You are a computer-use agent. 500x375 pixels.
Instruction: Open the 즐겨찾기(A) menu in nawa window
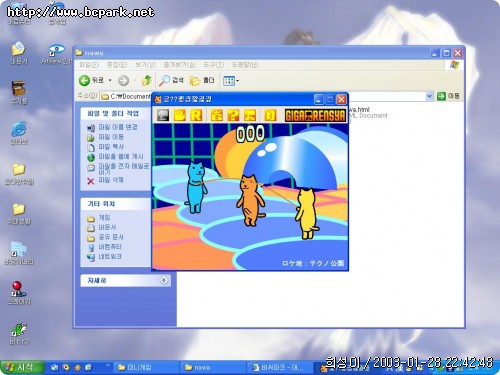pyautogui.click(x=179, y=65)
